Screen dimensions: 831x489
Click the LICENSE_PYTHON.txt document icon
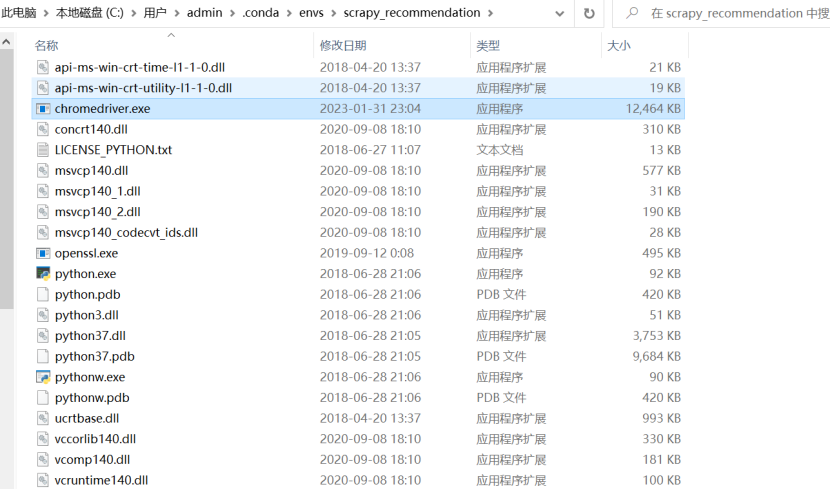point(43,150)
